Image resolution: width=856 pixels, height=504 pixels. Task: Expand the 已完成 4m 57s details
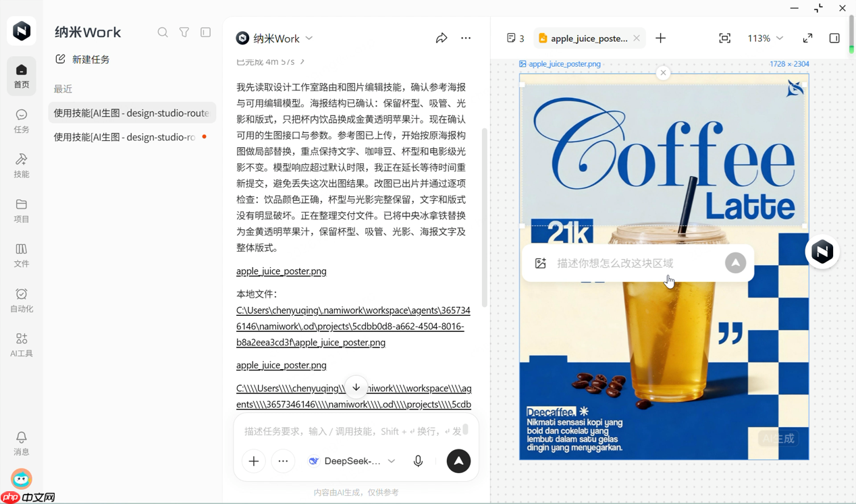(270, 61)
